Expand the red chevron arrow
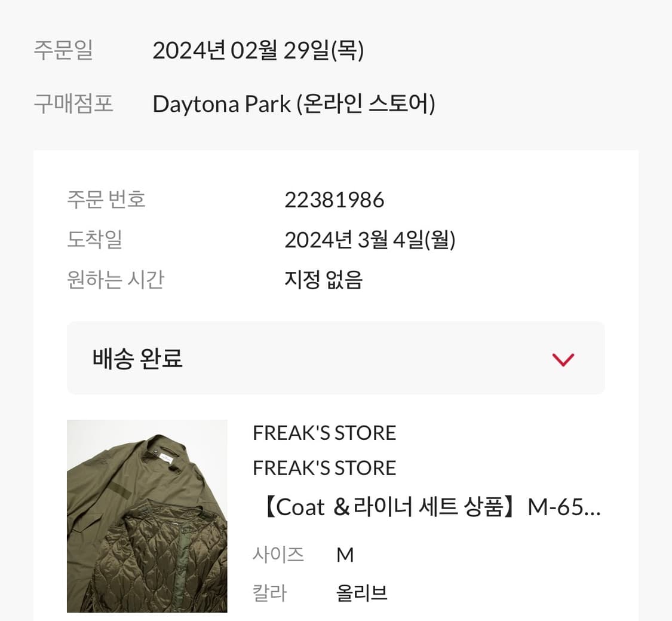The width and height of the screenshot is (672, 621). tap(563, 359)
